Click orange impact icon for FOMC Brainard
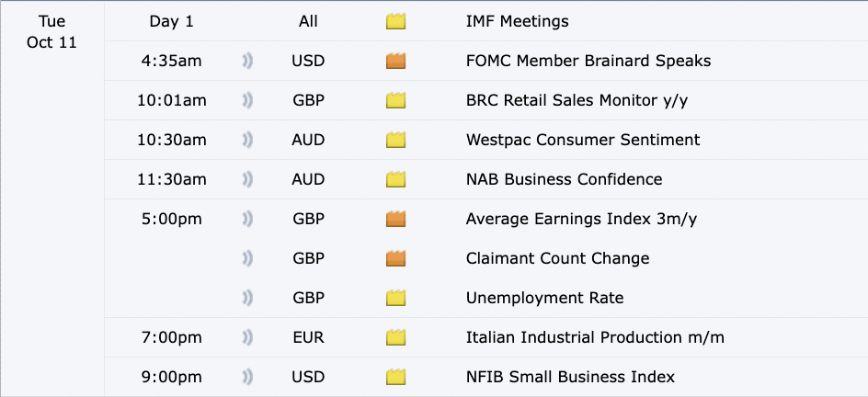This screenshot has height=397, width=868. point(396,62)
